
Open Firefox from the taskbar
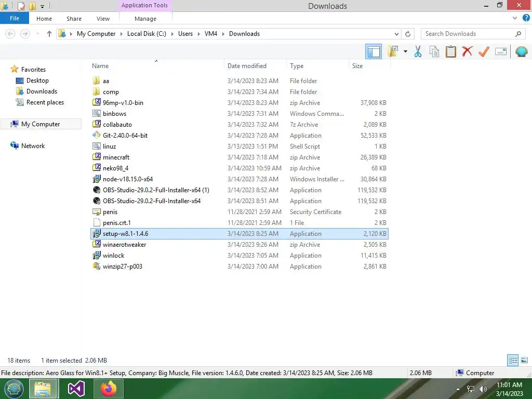click(109, 389)
